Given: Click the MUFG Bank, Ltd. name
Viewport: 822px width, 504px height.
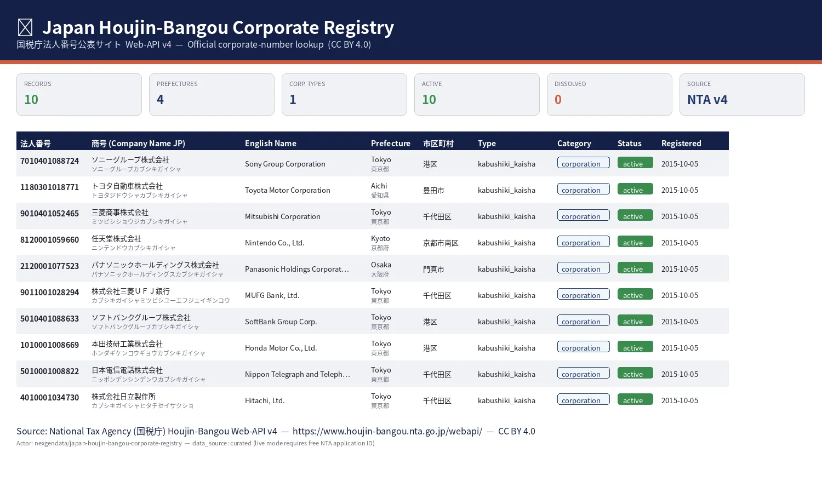Looking at the screenshot, I should (272, 295).
